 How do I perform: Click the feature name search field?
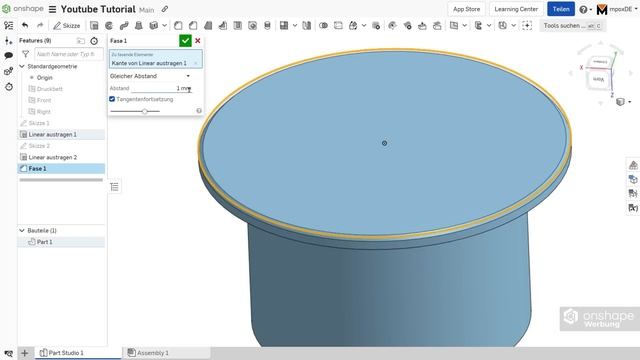coord(69,54)
